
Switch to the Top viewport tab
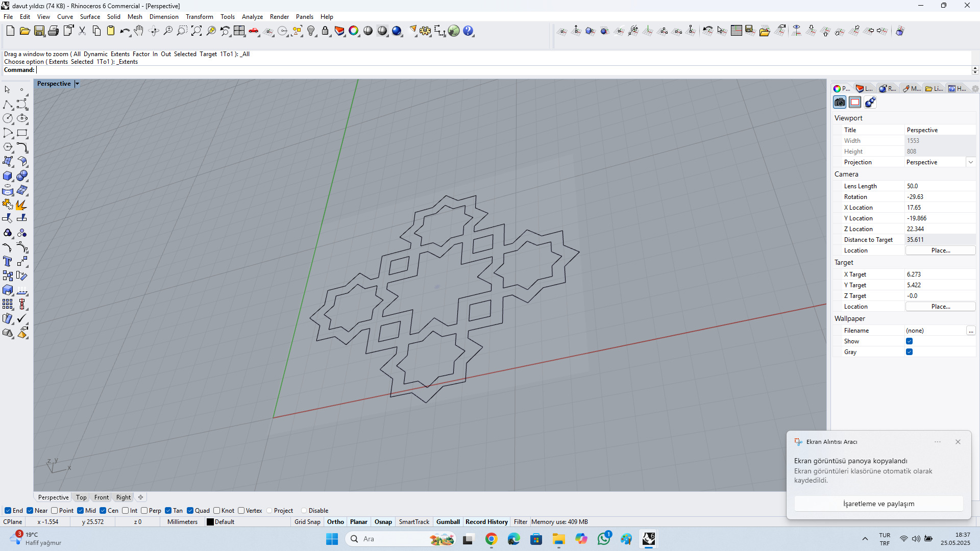pos(81,497)
